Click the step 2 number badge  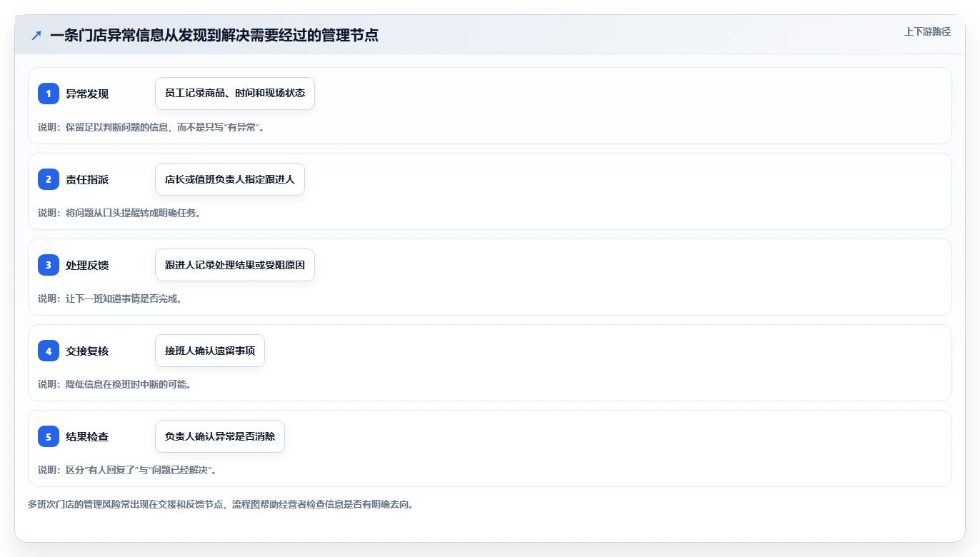coord(49,179)
